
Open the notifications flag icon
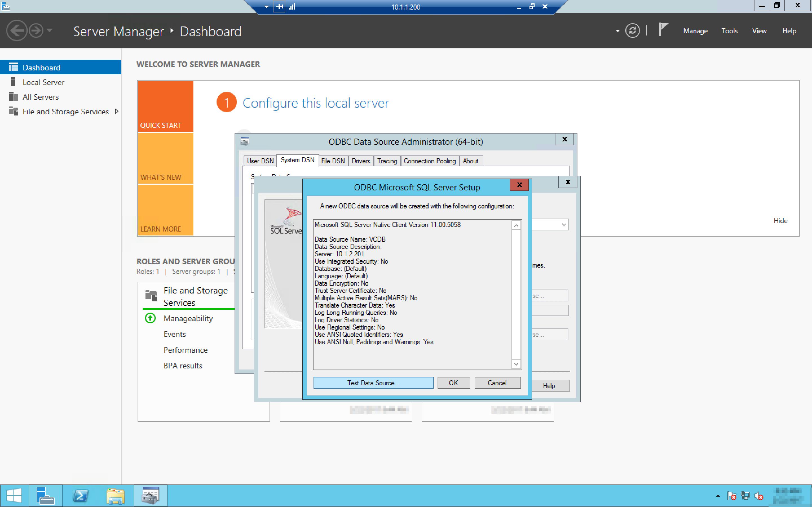(663, 30)
